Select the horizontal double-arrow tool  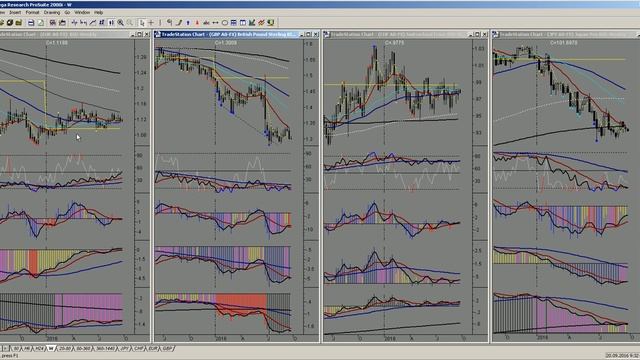[216, 22]
